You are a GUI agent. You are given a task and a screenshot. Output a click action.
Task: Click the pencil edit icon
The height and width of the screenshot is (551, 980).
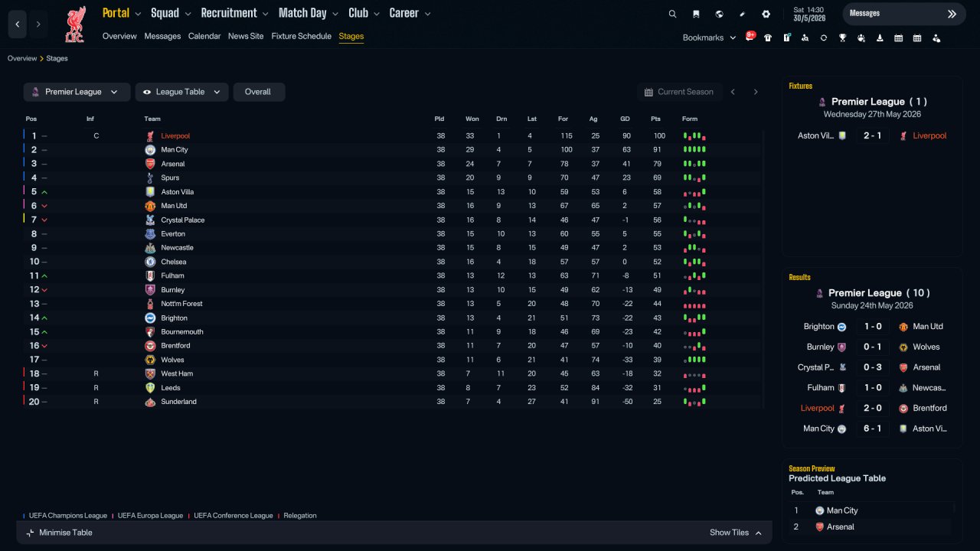coord(743,14)
